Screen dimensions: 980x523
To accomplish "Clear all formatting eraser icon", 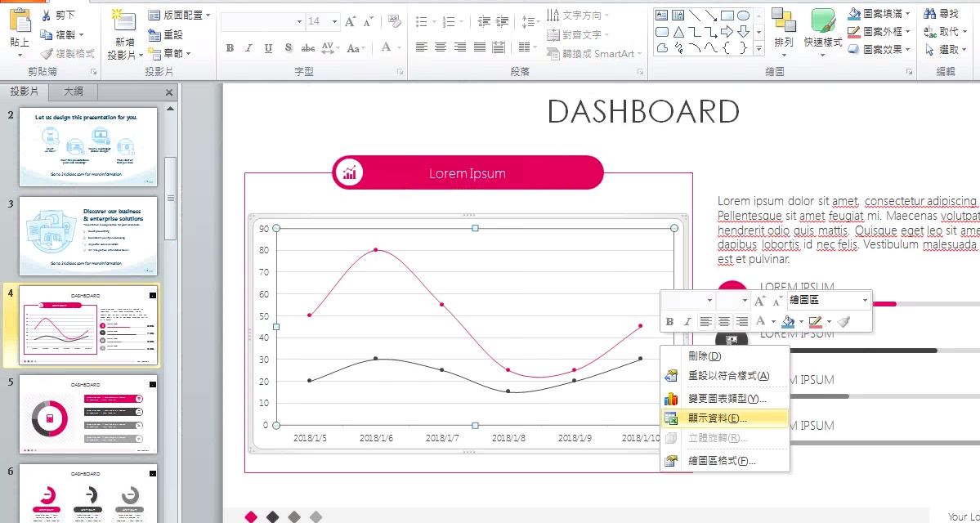I will tap(395, 21).
